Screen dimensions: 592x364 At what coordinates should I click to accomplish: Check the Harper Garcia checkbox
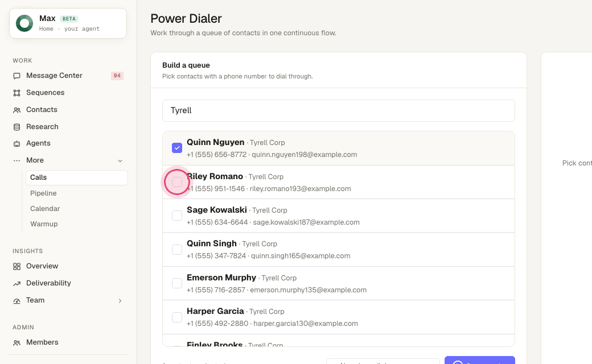tap(176, 317)
